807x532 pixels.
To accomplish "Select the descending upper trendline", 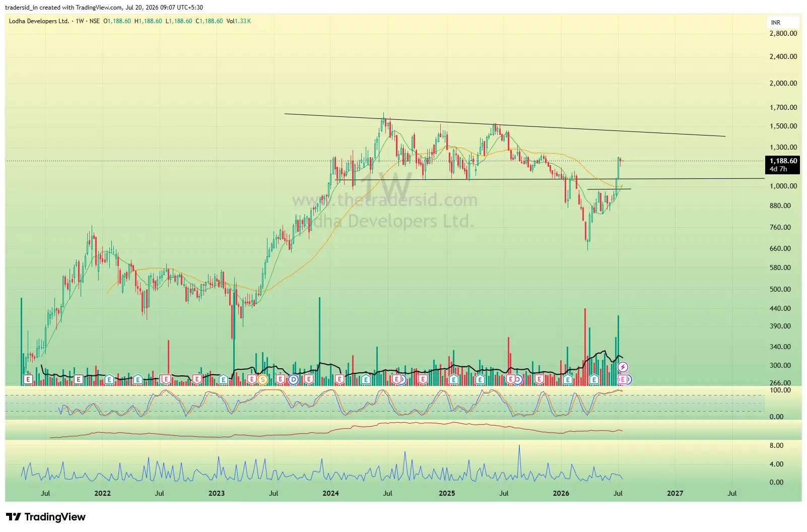I will [x=505, y=125].
